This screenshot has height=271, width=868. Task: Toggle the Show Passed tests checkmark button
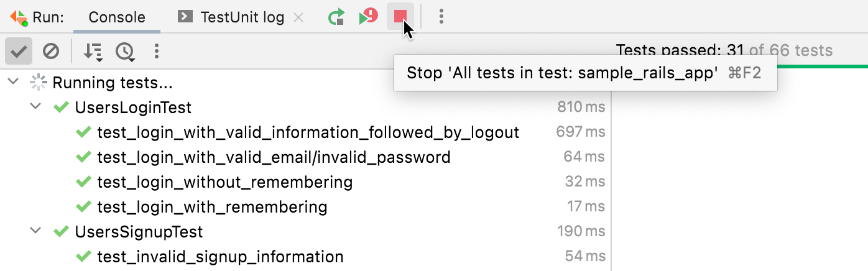[19, 52]
